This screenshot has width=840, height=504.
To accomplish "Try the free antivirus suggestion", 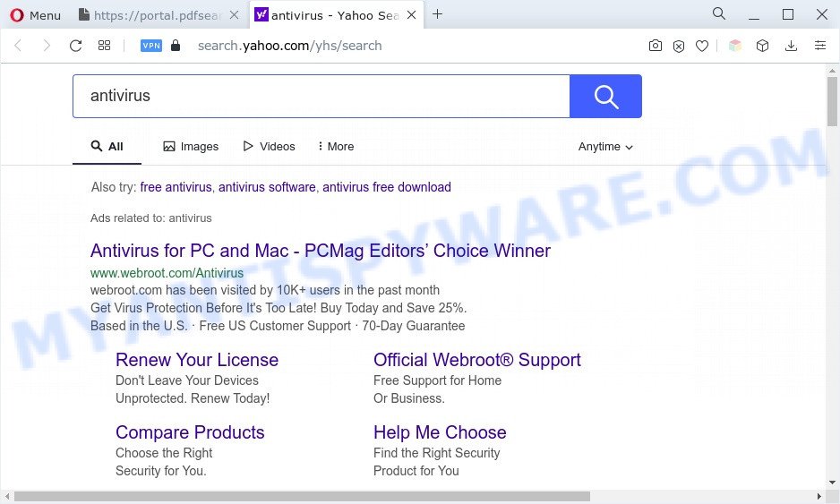I will pos(176,187).
